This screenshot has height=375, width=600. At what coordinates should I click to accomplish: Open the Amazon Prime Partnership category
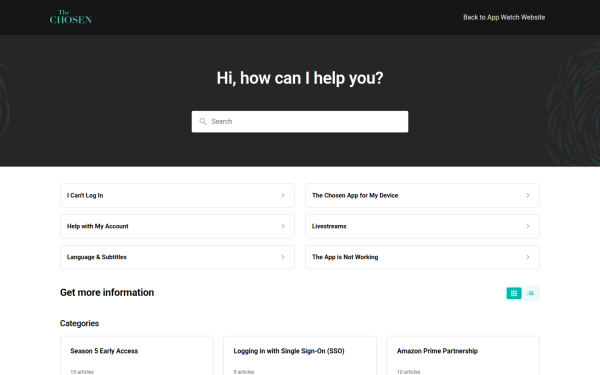(x=463, y=356)
